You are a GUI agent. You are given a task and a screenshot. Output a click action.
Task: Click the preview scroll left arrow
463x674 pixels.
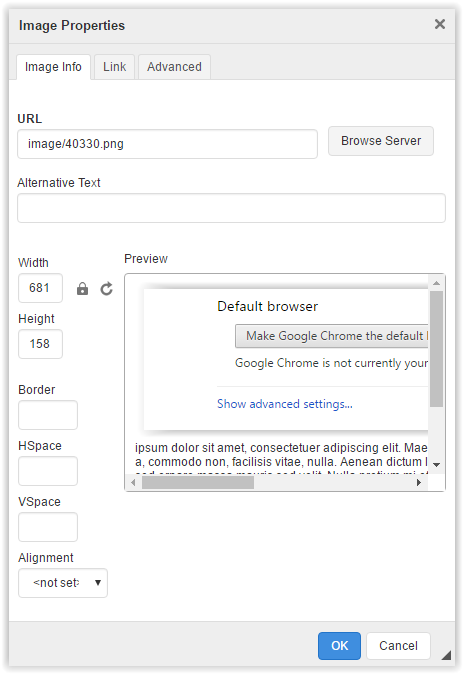pyautogui.click(x=133, y=482)
